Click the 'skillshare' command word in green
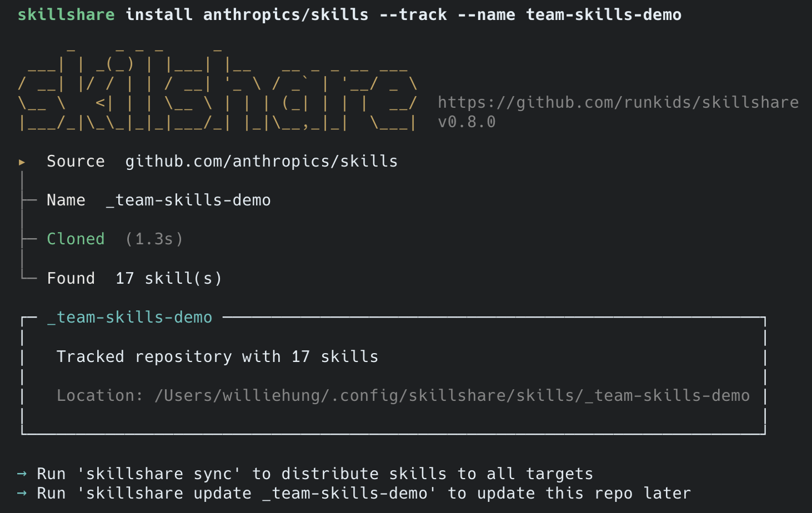Image resolution: width=812 pixels, height=513 pixels. tap(66, 14)
